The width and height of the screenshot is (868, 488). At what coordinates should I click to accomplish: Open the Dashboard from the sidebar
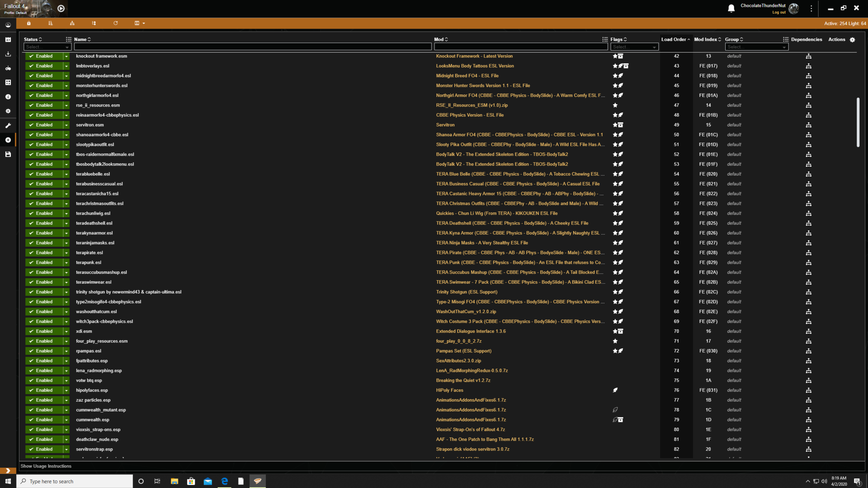8,25
